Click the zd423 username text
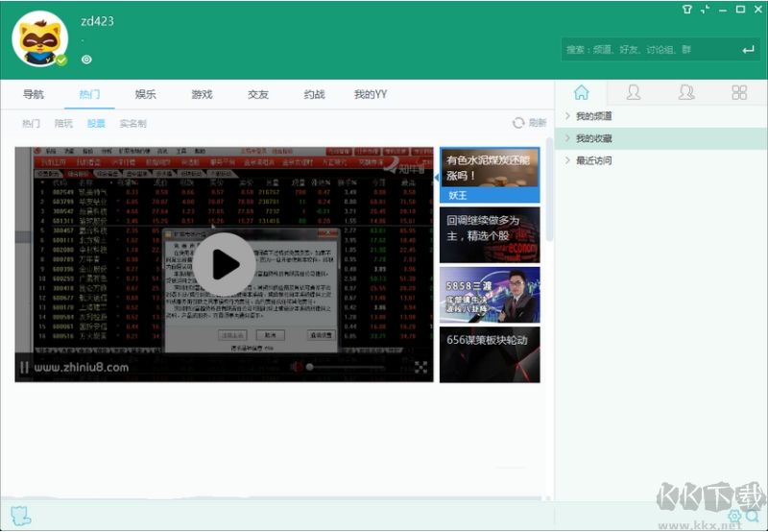This screenshot has height=532, width=768. click(x=98, y=21)
